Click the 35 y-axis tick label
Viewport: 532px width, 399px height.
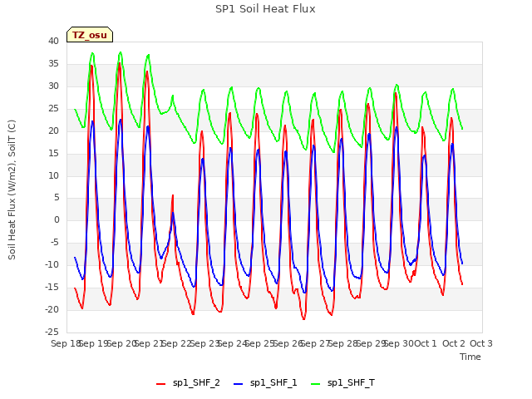pyautogui.click(x=53, y=63)
